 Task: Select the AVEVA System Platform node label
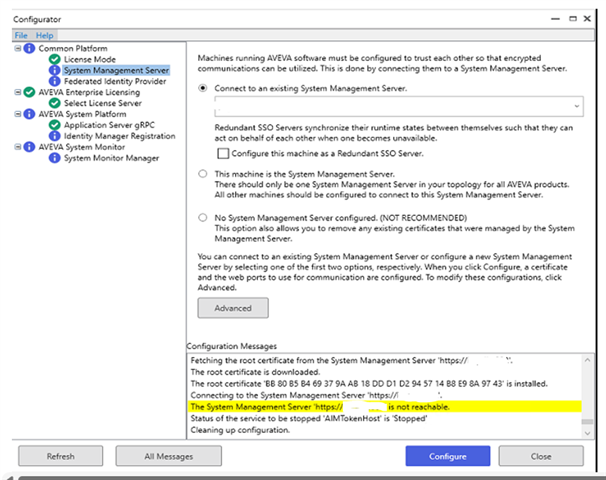tap(82, 114)
